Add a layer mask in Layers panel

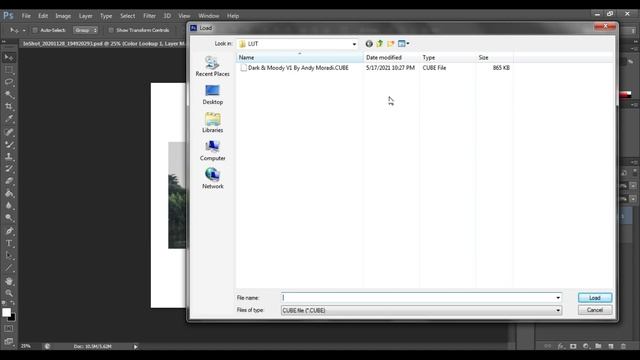[573, 346]
